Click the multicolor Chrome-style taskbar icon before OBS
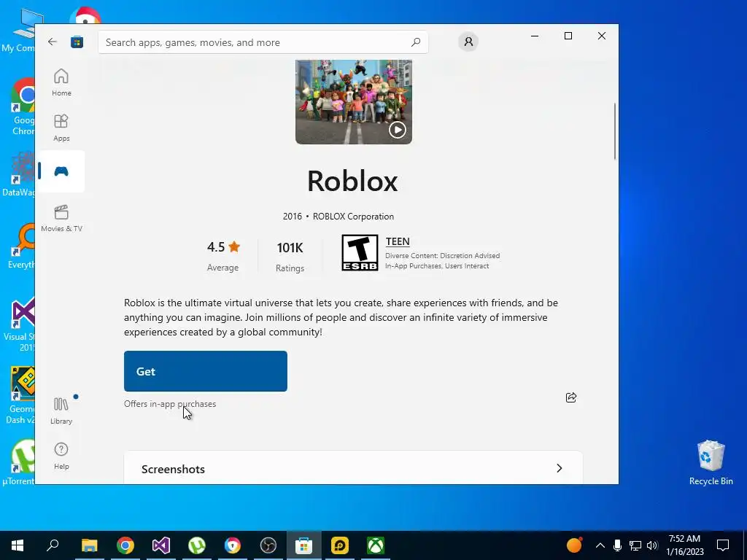The width and height of the screenshot is (747, 560). [233, 545]
